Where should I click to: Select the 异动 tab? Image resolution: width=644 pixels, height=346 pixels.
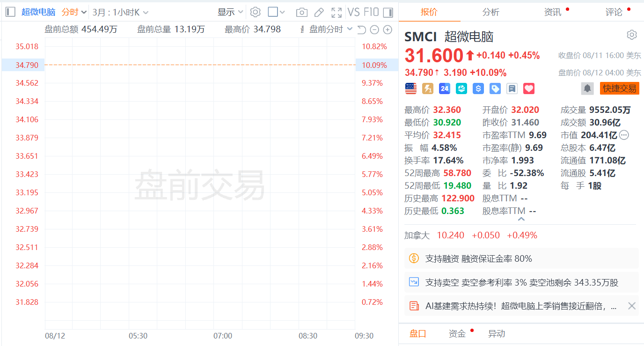pyautogui.click(x=497, y=334)
